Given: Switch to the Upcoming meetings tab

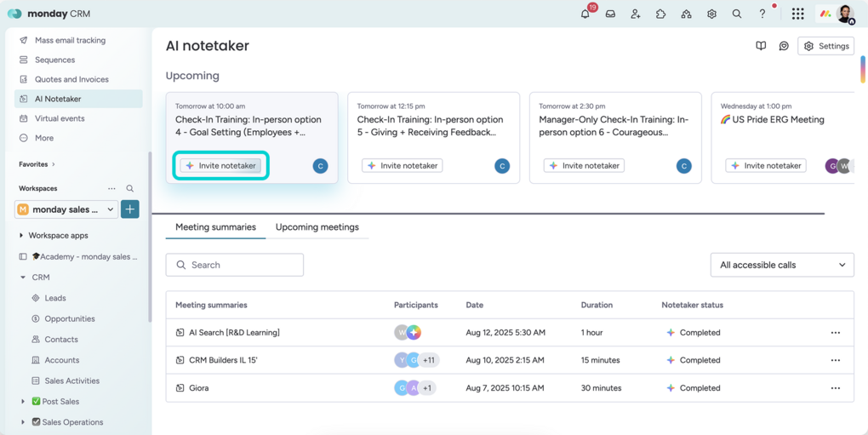Looking at the screenshot, I should pyautogui.click(x=317, y=227).
